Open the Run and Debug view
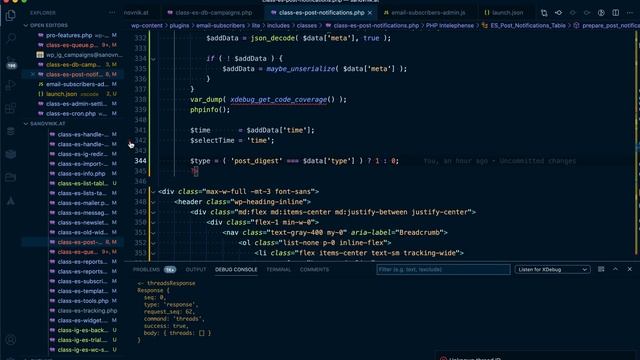 [x=11, y=85]
